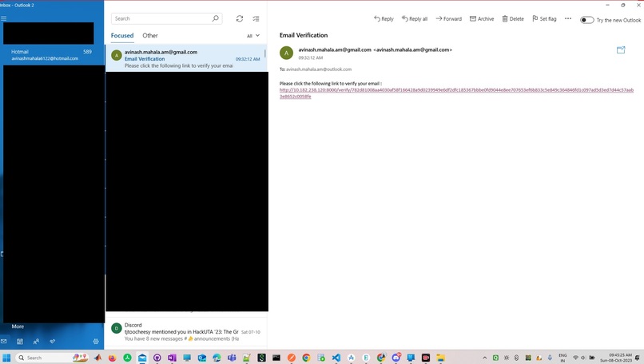Launch OneNote from the taskbar
The width and height of the screenshot is (644, 364).
point(172,358)
